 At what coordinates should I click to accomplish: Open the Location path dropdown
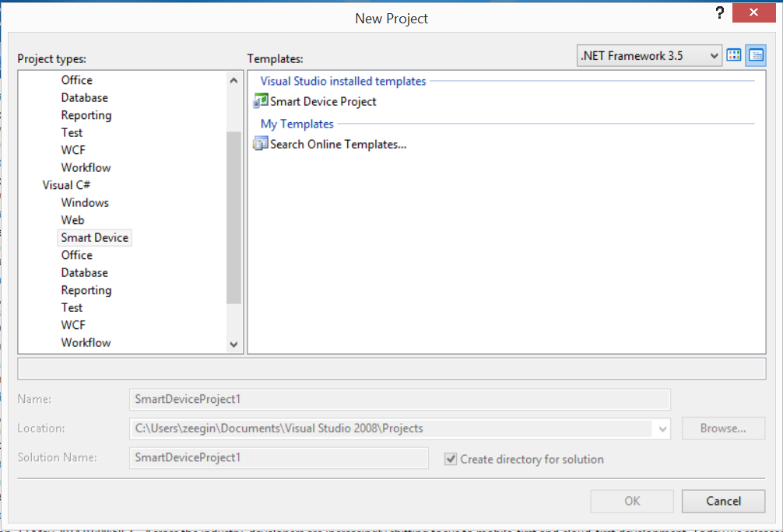pyautogui.click(x=662, y=428)
